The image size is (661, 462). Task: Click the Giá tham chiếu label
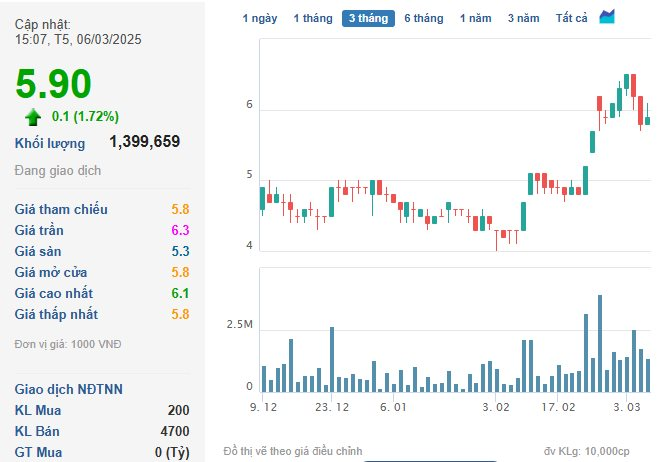coord(61,209)
